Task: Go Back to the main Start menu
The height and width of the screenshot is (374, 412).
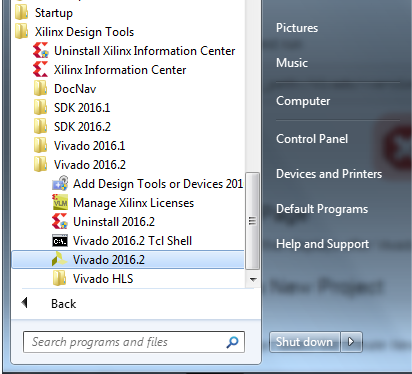Action: coord(63,304)
